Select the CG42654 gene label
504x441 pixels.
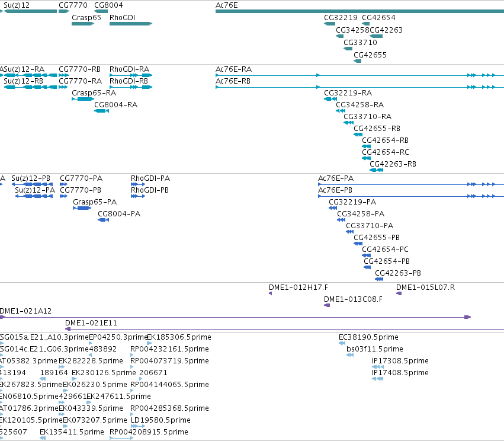pyautogui.click(x=378, y=18)
